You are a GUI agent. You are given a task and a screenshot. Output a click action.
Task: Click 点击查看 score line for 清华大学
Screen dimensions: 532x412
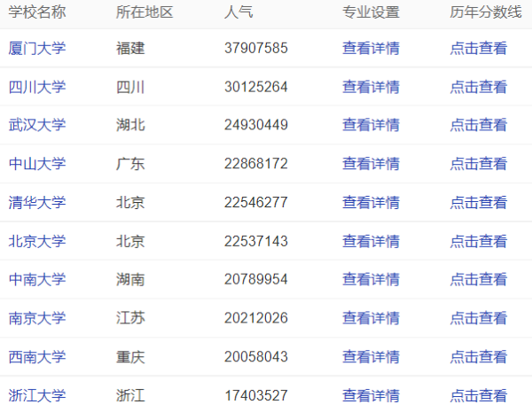(479, 203)
